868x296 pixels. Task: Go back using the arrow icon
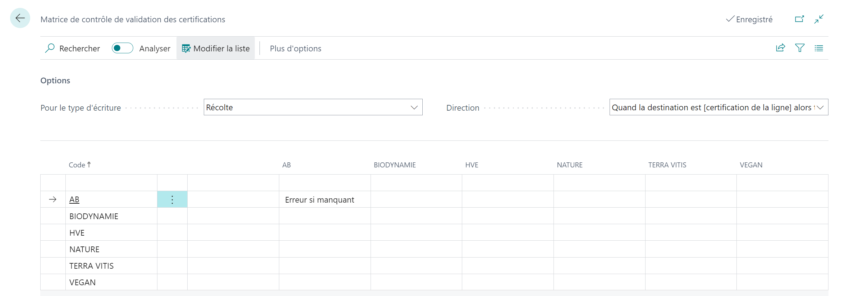(20, 18)
